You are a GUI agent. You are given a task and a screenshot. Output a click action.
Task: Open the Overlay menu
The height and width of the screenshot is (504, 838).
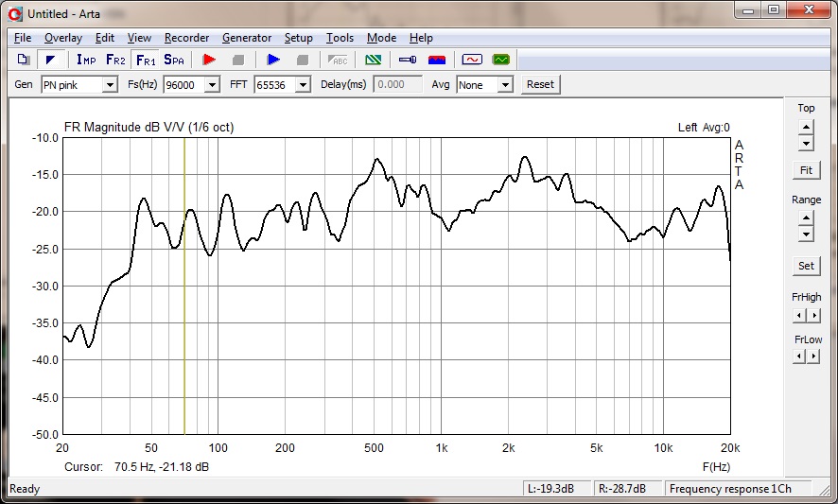click(63, 38)
